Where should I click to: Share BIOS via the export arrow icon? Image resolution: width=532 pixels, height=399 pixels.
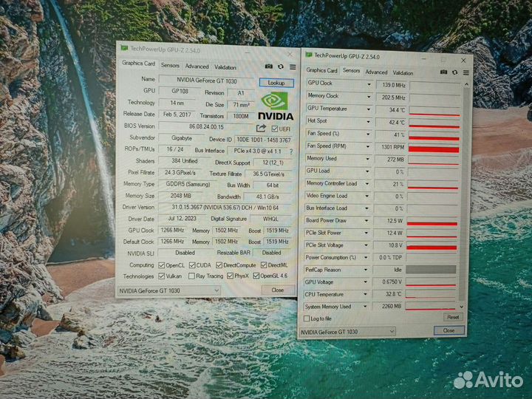[x=261, y=128]
